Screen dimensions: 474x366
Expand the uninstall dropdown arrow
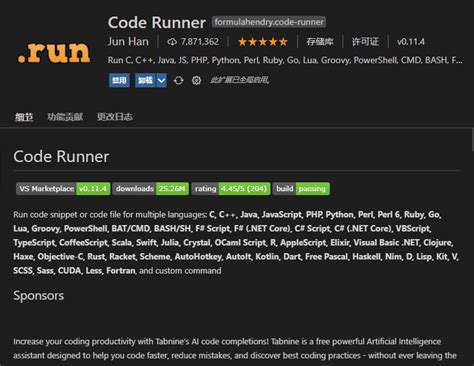pyautogui.click(x=161, y=80)
